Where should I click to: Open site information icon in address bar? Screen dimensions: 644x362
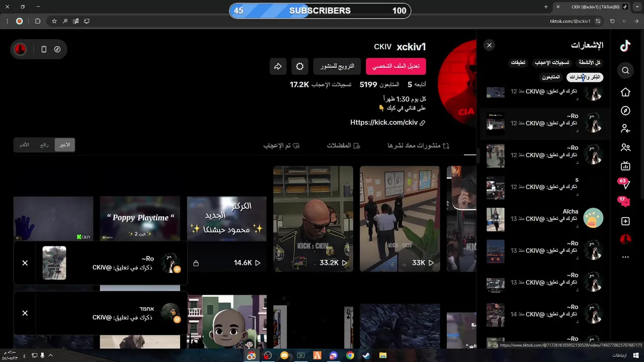pos(598,21)
